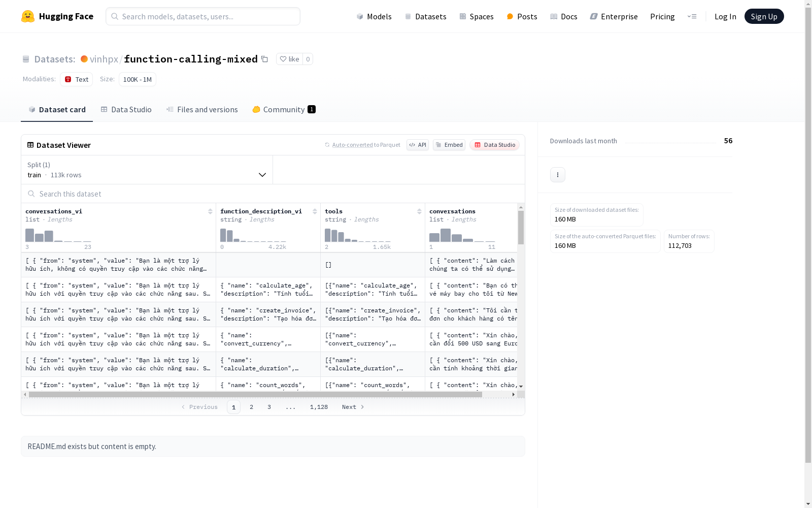Image resolution: width=812 pixels, height=508 pixels.
Task: Click the Embed button
Action: [x=449, y=145]
